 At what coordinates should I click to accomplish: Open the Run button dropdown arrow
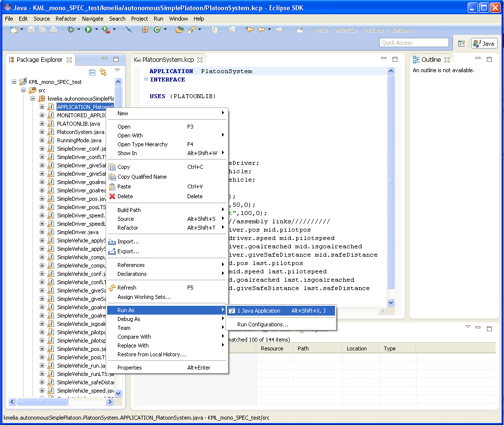[x=97, y=30]
